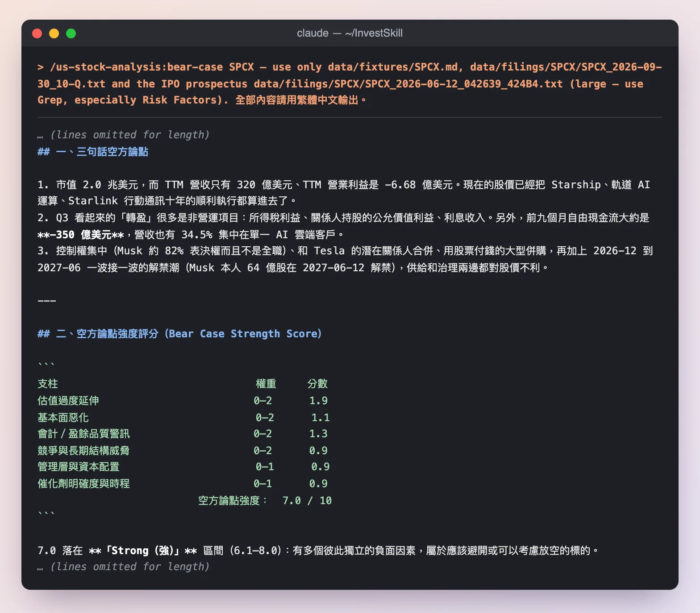The height and width of the screenshot is (613, 700).
Task: Click the heading '## 一、三句話空方論點'
Action: (x=93, y=152)
